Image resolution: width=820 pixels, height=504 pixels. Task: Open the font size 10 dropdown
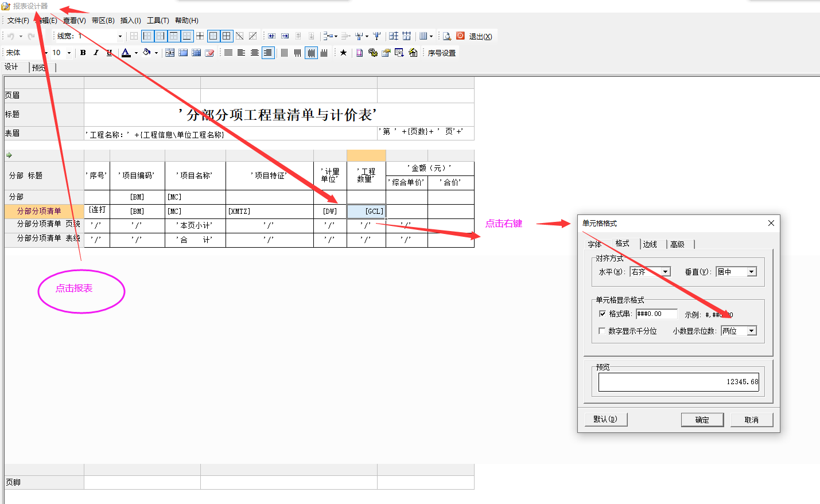pos(69,53)
